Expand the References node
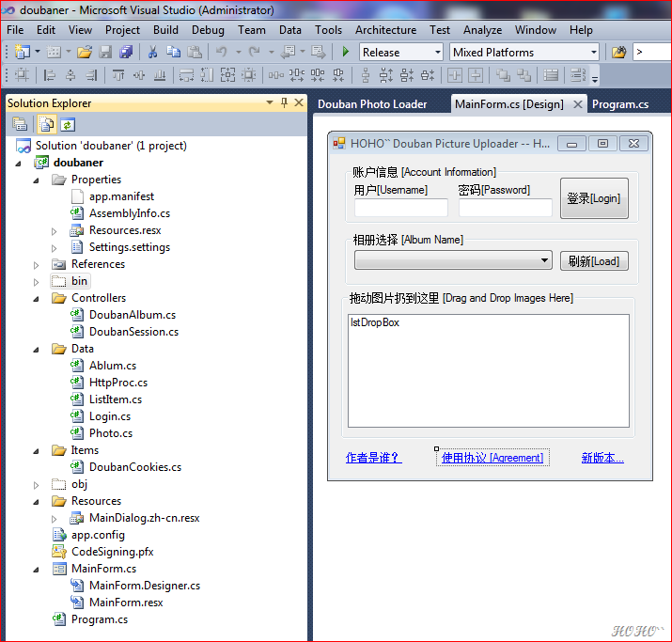This screenshot has width=672, height=642. (37, 265)
